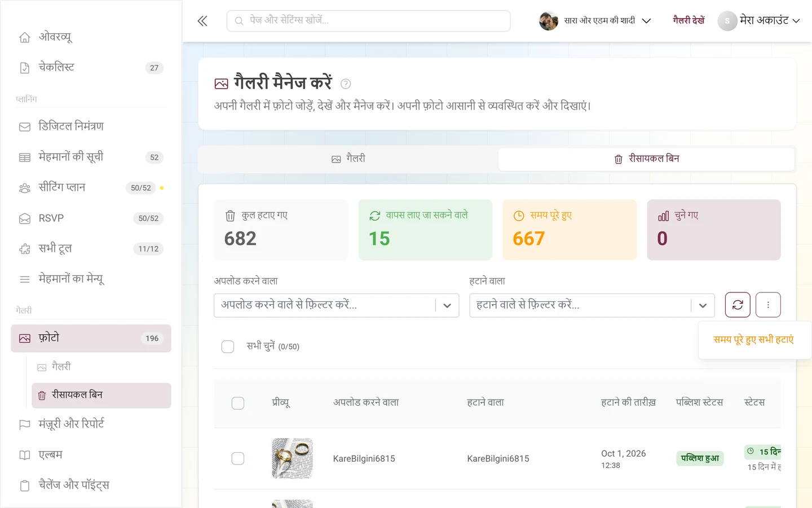The image size is (812, 508).
Task: Open चेकलिस्ट in the sidebar
Action: coord(91,68)
